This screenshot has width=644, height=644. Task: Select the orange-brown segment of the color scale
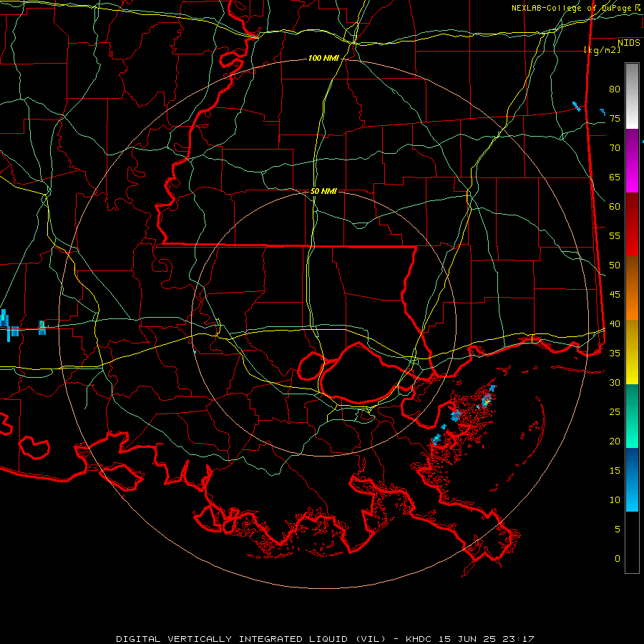pos(632,288)
